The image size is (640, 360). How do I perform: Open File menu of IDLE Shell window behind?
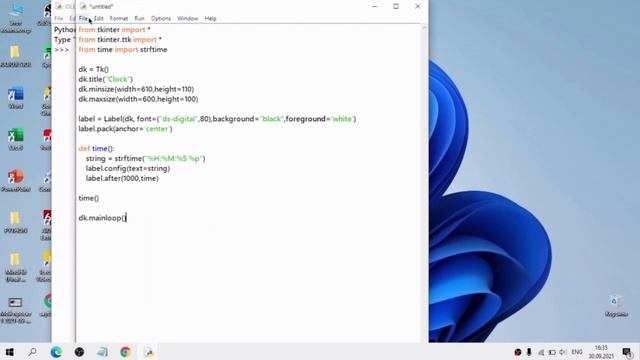tap(59, 18)
